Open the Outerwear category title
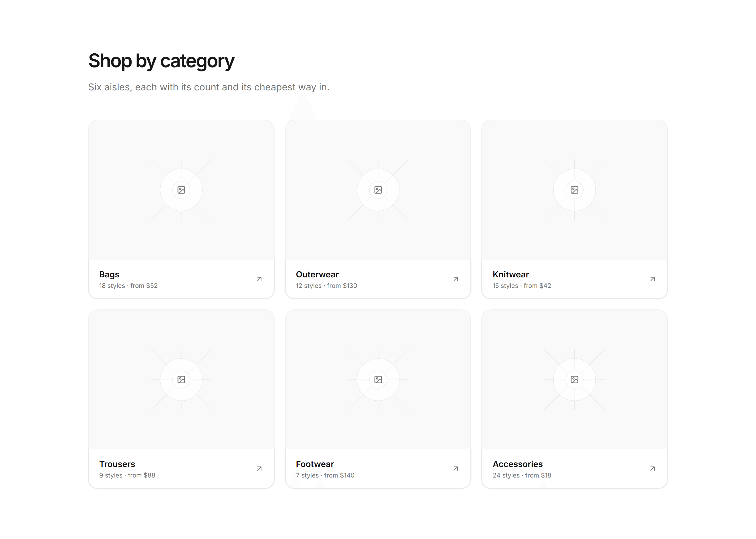Viewport: 756px width, 539px height. click(x=317, y=274)
